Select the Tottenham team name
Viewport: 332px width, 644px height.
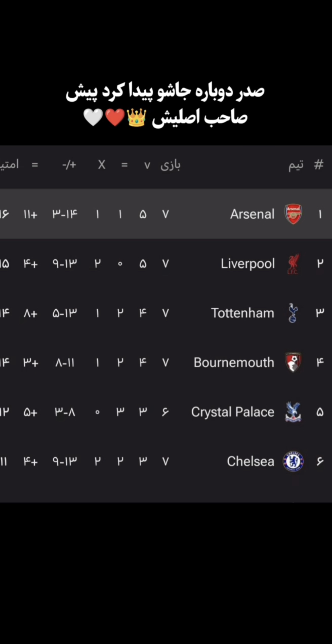pos(243,313)
